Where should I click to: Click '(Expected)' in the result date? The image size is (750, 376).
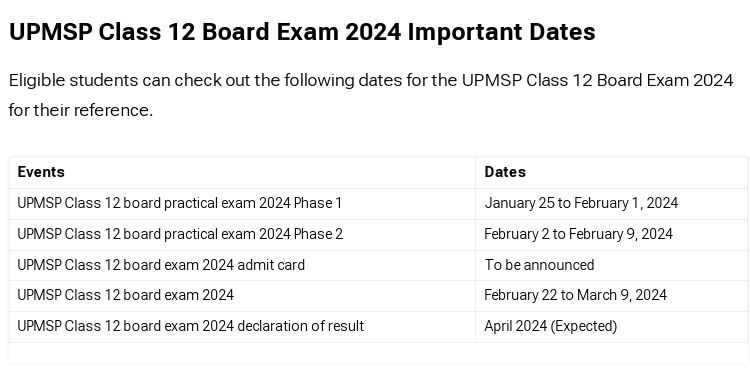tap(584, 326)
